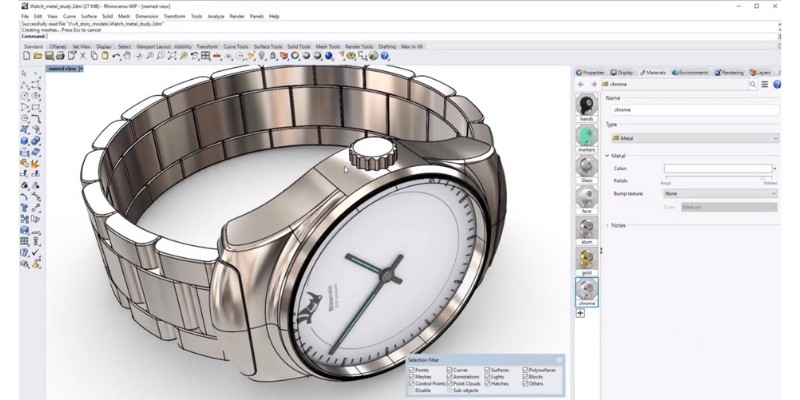Open Bump texture dropdown
800x400 pixels.
click(x=718, y=194)
